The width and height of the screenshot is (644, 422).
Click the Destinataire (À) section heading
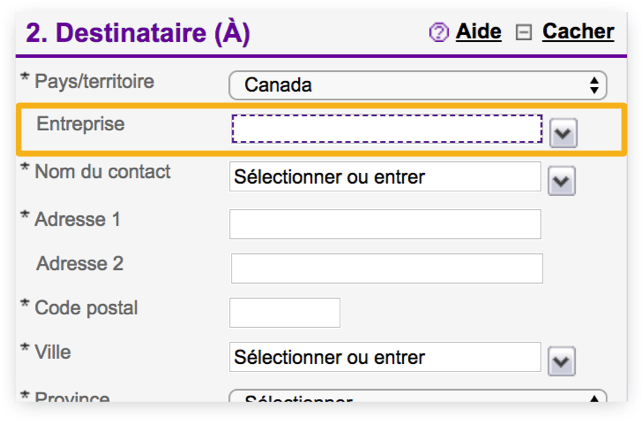[138, 33]
